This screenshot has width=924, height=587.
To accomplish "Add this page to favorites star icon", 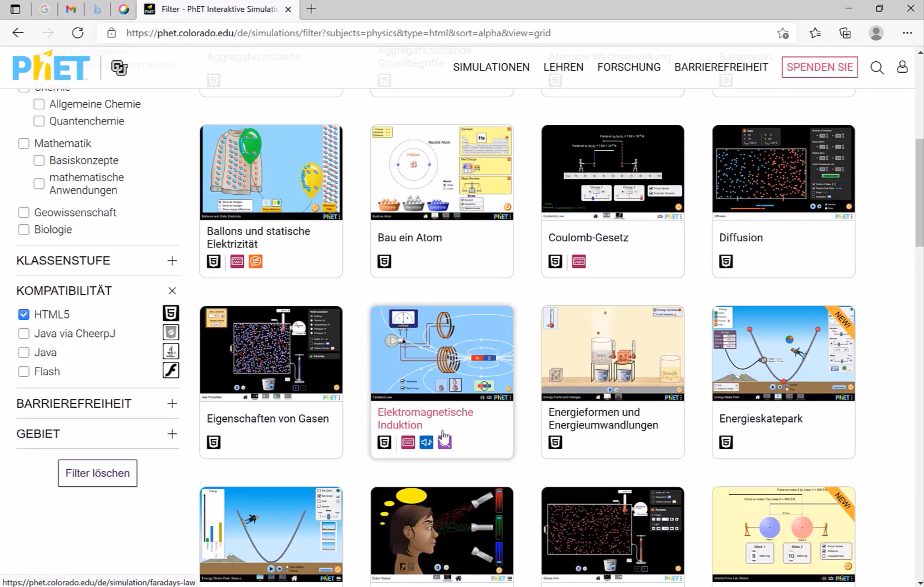I will coord(783,33).
